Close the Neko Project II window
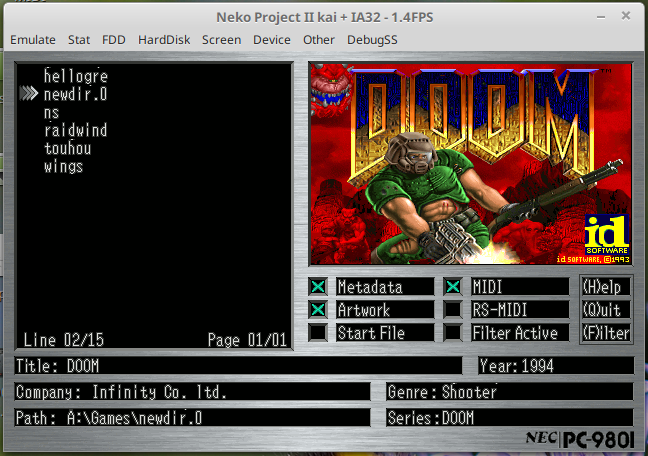Image resolution: width=648 pixels, height=456 pixels. click(x=626, y=16)
